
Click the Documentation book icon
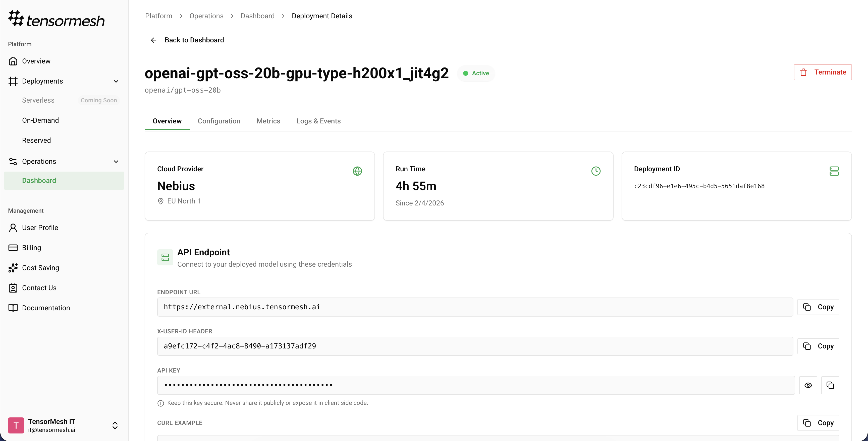13,308
